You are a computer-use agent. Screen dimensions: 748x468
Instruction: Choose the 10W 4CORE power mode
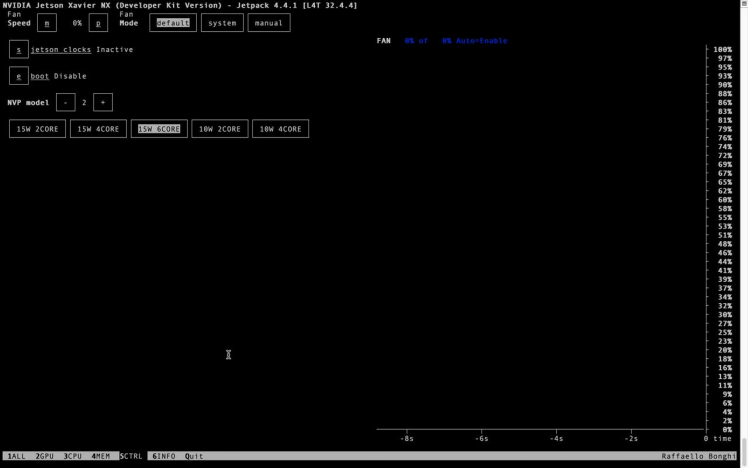coord(280,129)
